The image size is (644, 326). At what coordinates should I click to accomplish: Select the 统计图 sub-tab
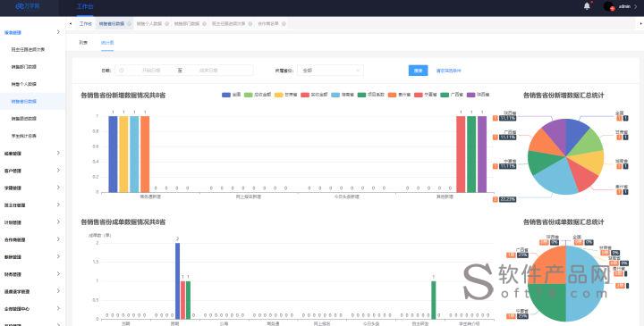(x=107, y=43)
